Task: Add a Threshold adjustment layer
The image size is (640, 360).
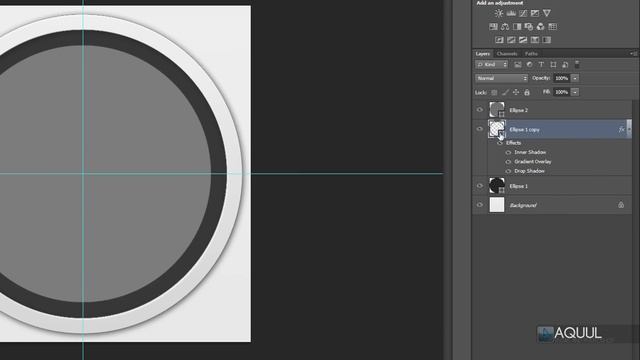Action: (523, 40)
